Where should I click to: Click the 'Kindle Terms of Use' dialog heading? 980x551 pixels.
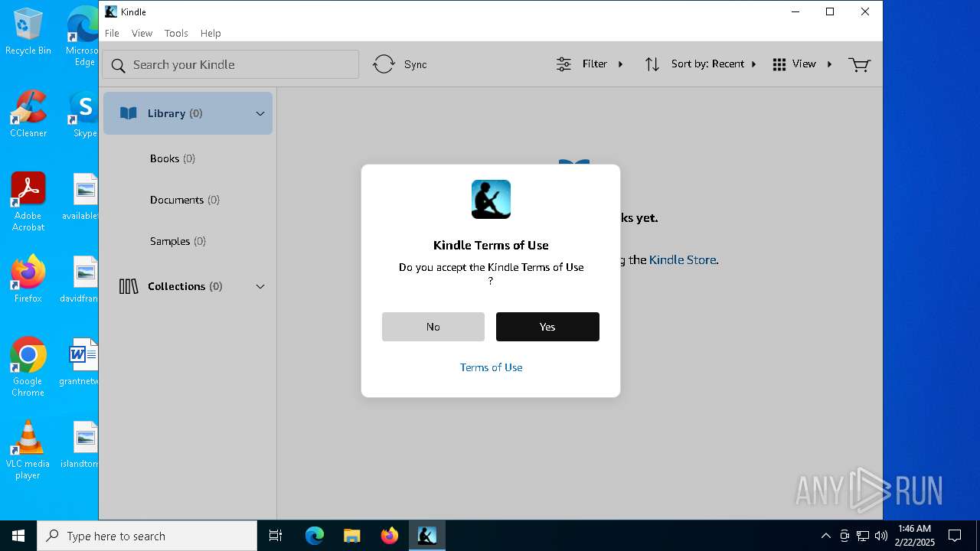[x=491, y=245]
